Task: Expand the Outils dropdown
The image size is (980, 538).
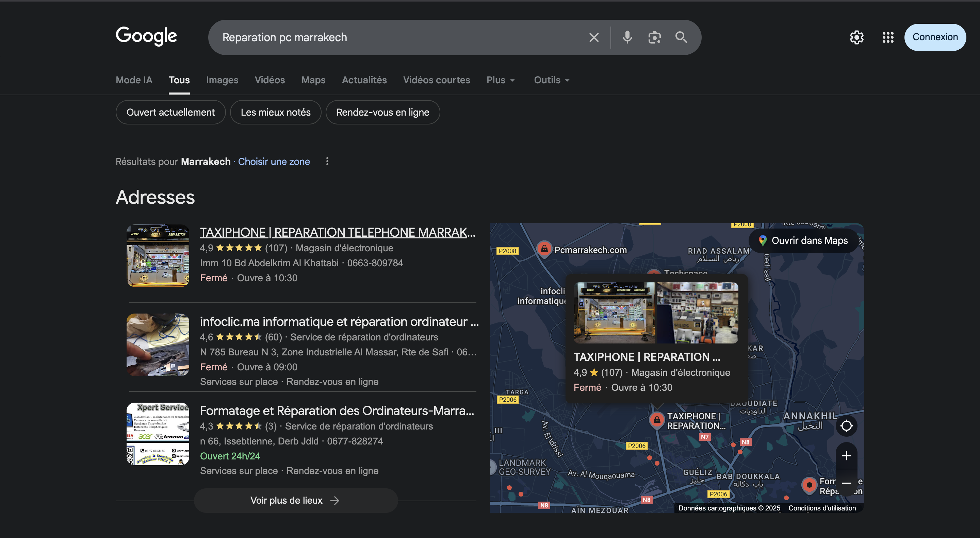Action: (x=552, y=80)
